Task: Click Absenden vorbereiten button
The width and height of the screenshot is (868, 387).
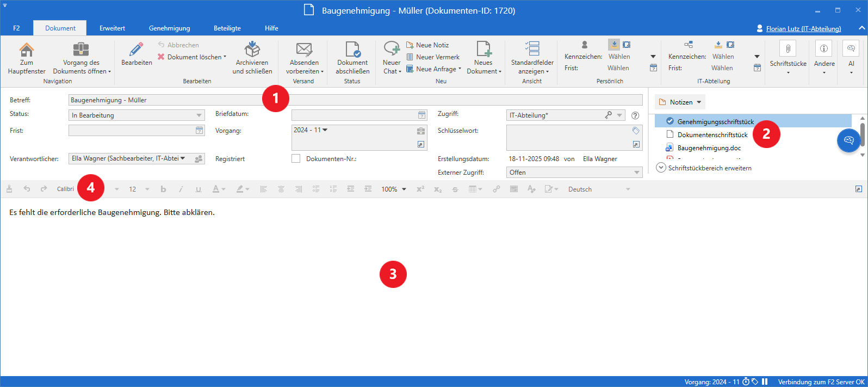Action: [305, 58]
